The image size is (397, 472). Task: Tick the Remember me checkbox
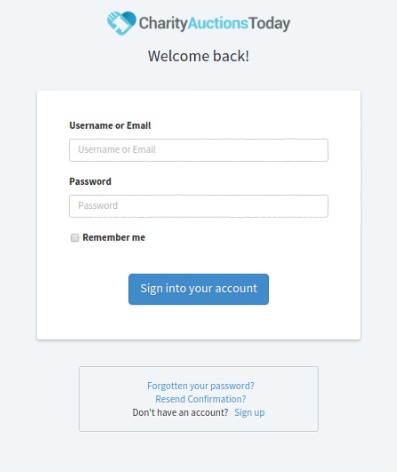click(x=75, y=238)
